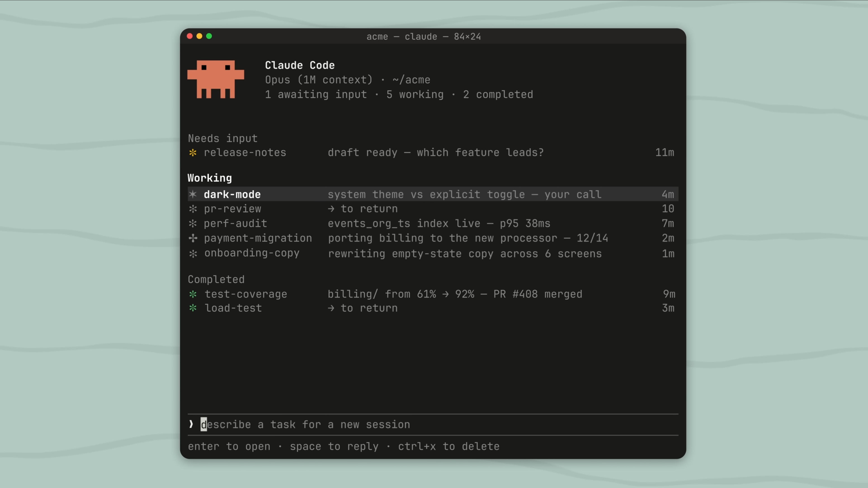Select the release-notes session name
This screenshot has height=488, width=868.
coord(245,152)
